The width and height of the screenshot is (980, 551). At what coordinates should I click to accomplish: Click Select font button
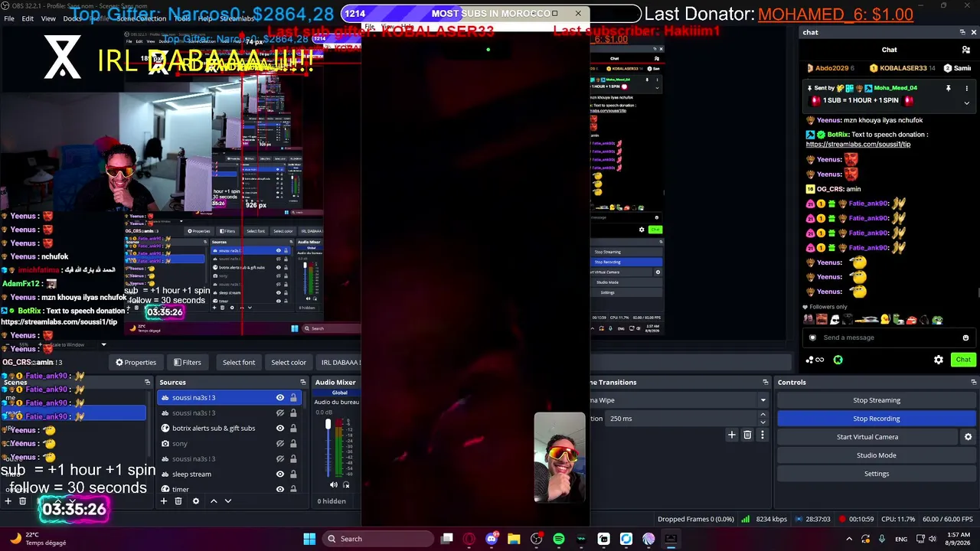point(239,363)
